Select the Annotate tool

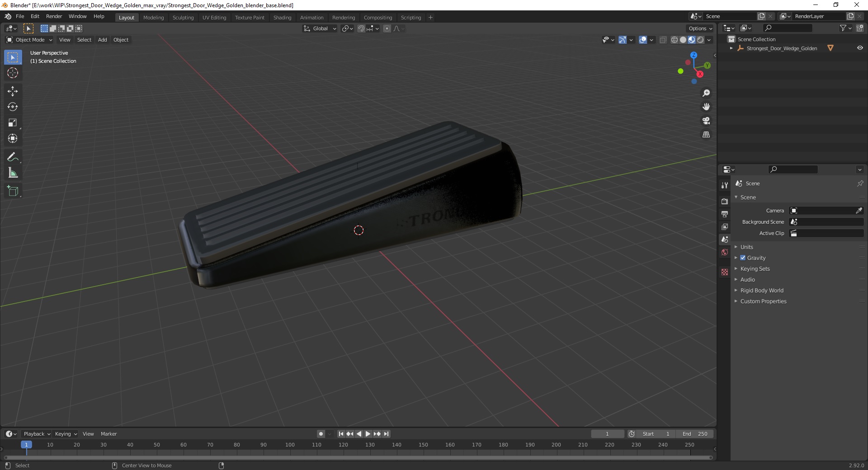coord(13,157)
